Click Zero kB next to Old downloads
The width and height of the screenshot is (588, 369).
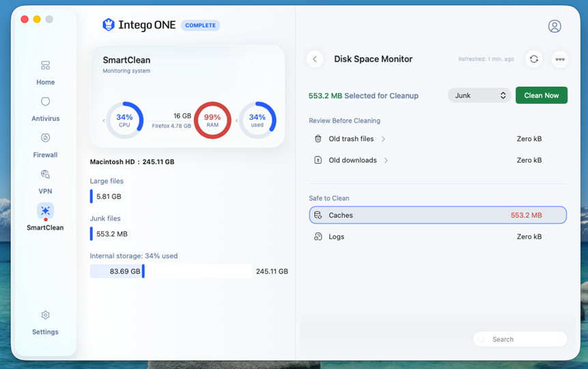(529, 160)
